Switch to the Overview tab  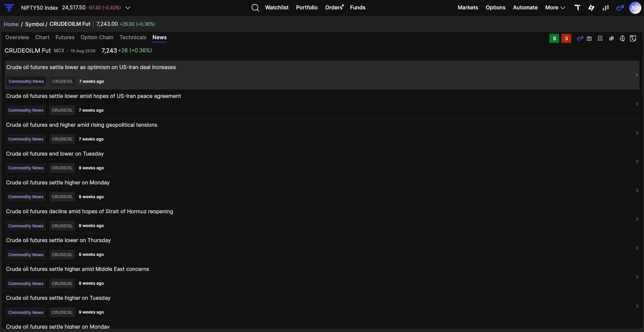tap(17, 38)
